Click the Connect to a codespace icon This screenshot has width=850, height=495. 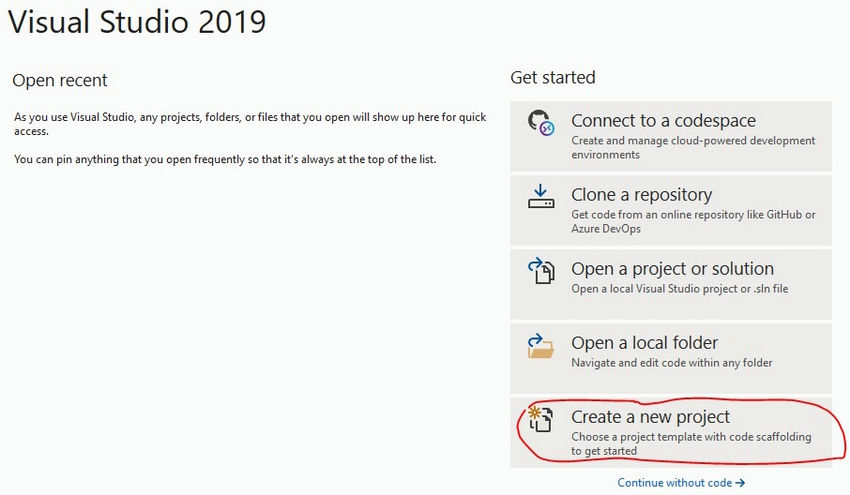tap(541, 123)
